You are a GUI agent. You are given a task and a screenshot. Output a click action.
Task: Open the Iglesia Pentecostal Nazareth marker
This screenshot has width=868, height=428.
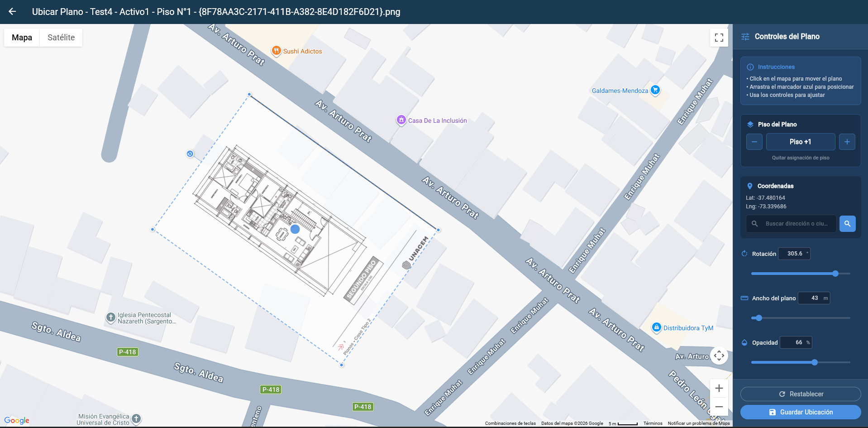click(111, 317)
